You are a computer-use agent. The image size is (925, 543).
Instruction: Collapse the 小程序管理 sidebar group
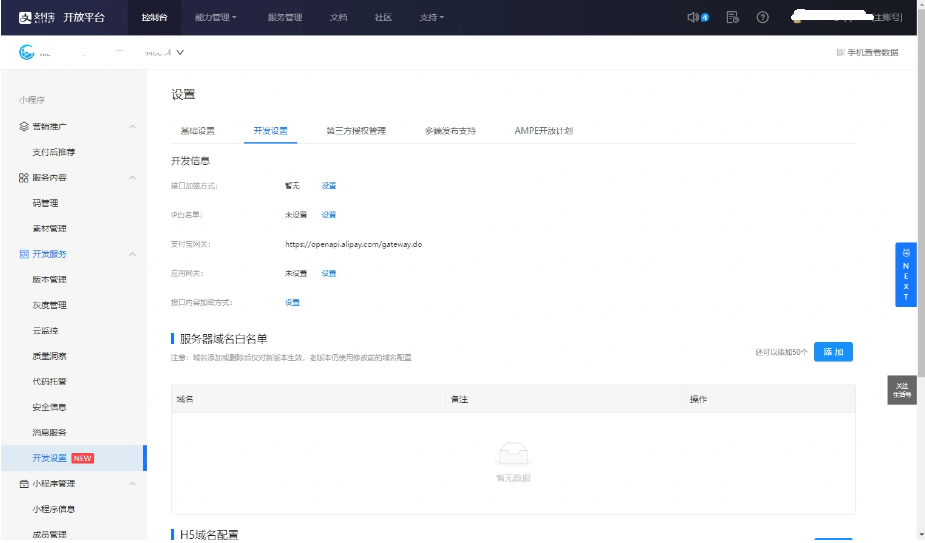click(132, 484)
